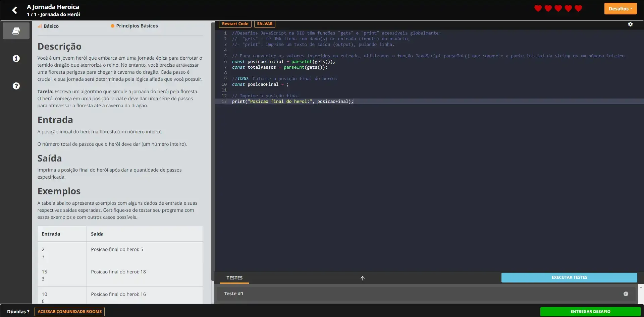Click the orange Princípios Básicos dot
The image size is (644, 317).
(113, 26)
